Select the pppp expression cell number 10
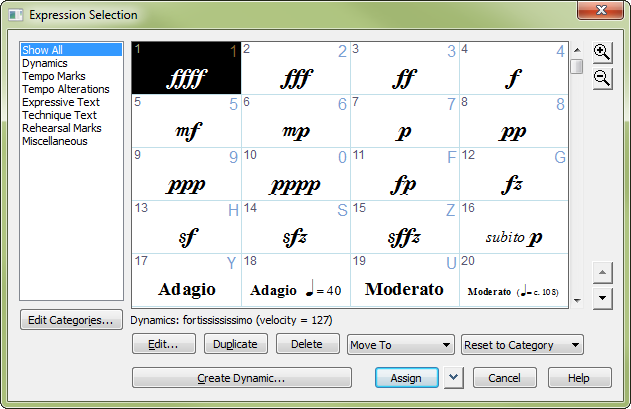631x409 pixels. [296, 174]
